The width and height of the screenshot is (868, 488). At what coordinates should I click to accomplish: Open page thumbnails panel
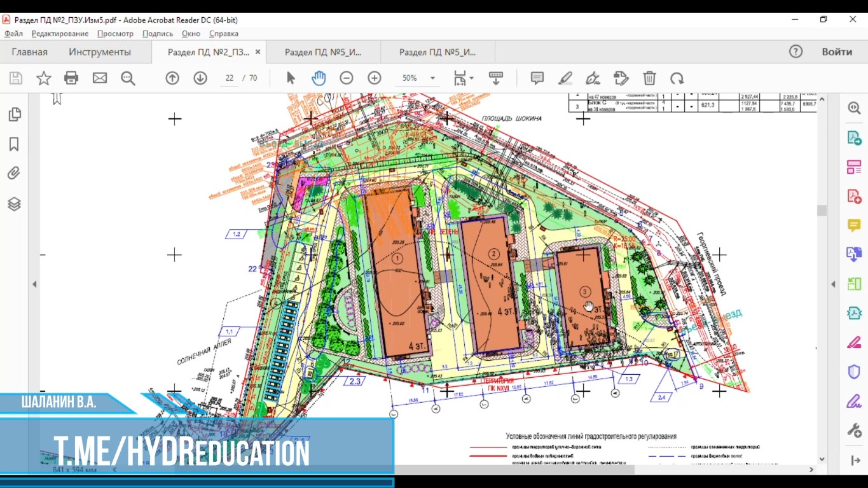(15, 115)
